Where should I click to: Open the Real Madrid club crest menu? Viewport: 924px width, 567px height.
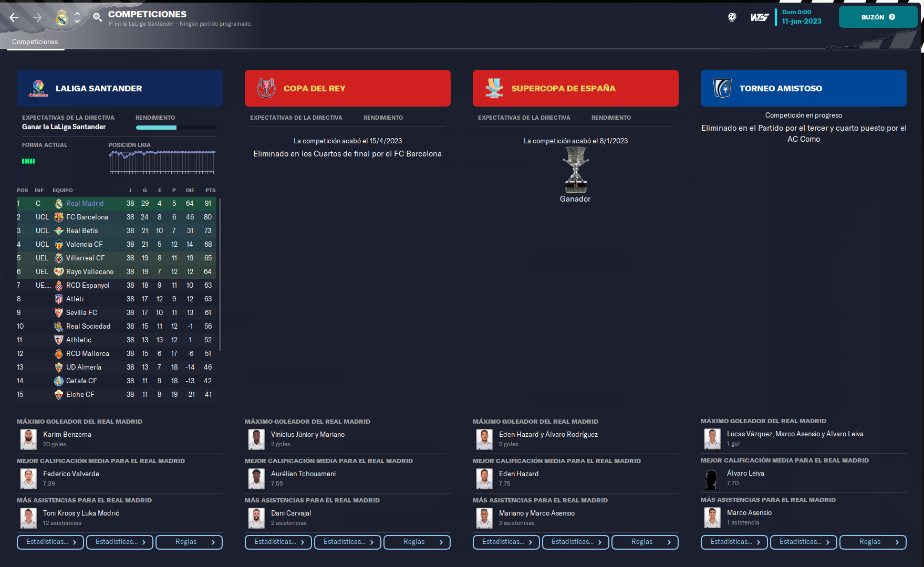click(x=62, y=18)
